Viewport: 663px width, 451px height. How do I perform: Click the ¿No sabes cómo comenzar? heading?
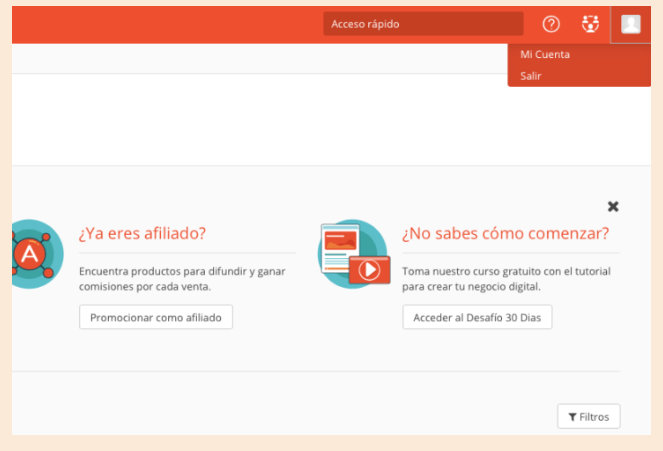click(x=505, y=233)
